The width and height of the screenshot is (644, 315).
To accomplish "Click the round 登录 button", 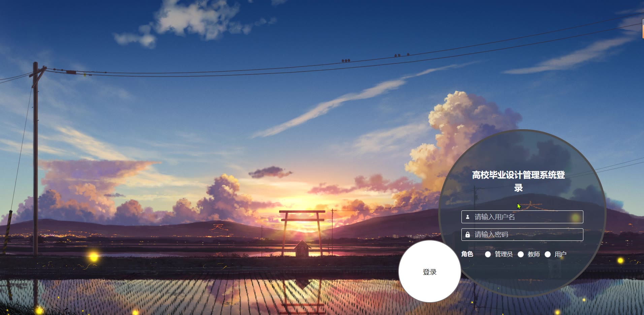I will (430, 271).
